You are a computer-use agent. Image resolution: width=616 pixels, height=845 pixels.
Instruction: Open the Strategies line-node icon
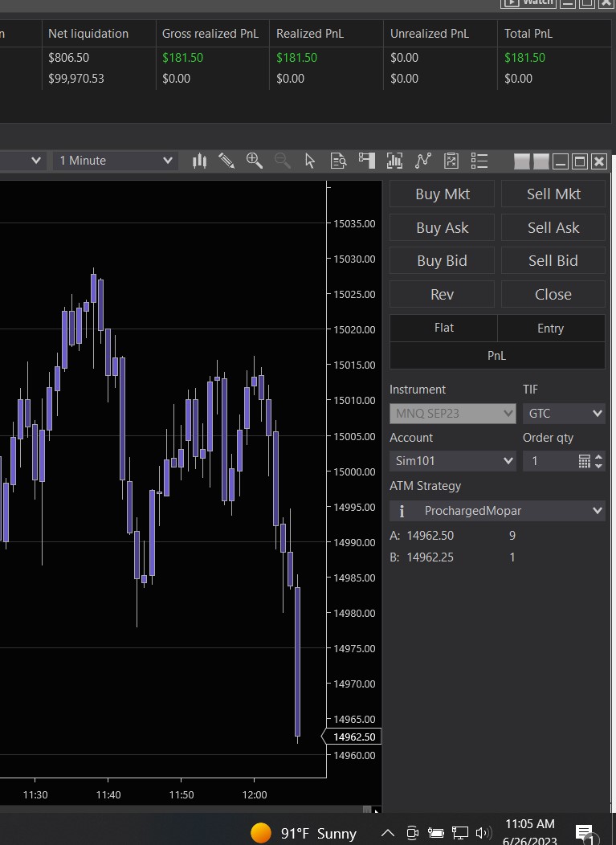click(x=422, y=161)
